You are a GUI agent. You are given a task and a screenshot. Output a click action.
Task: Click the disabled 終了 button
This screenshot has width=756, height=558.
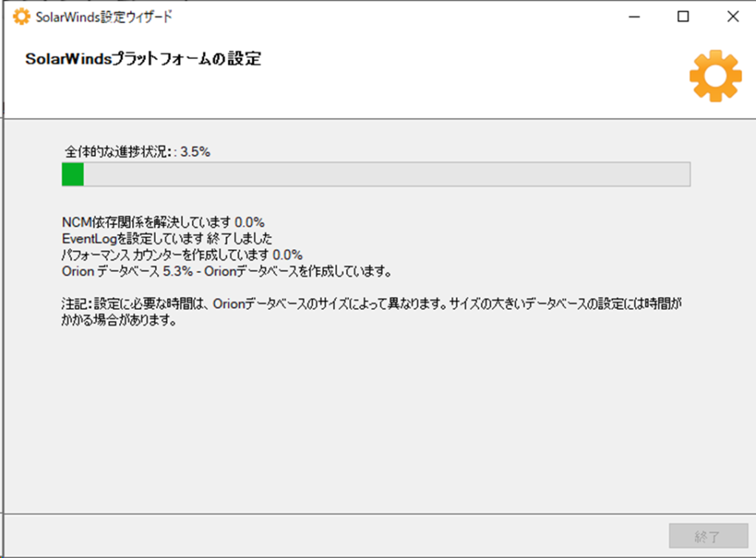708,536
